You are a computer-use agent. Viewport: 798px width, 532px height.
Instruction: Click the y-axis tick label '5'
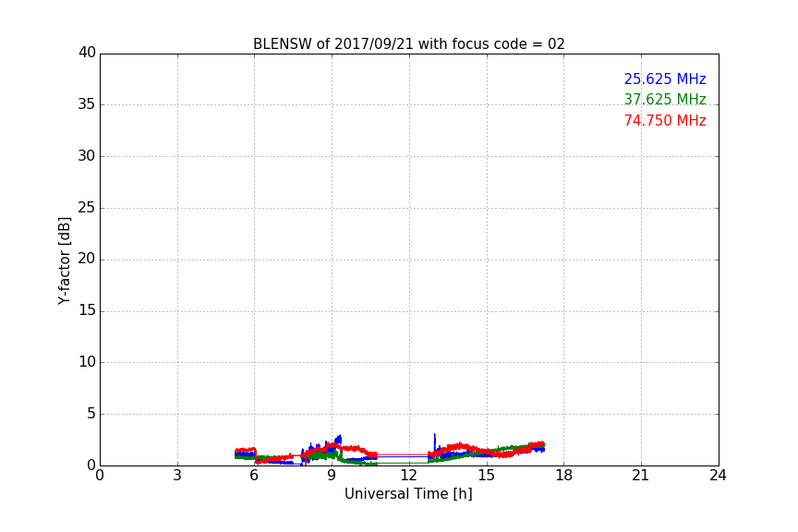tap(91, 414)
